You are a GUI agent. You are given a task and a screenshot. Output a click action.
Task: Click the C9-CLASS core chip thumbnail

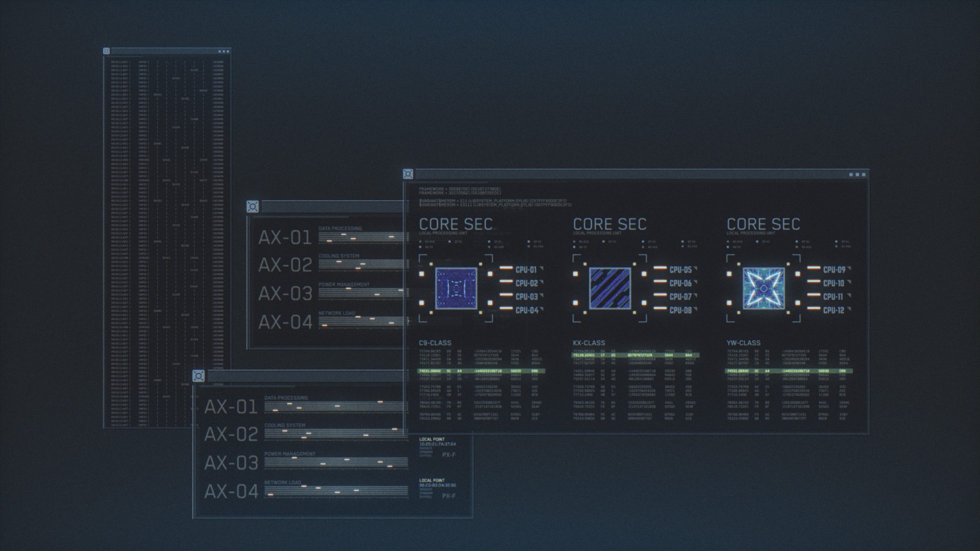click(456, 289)
